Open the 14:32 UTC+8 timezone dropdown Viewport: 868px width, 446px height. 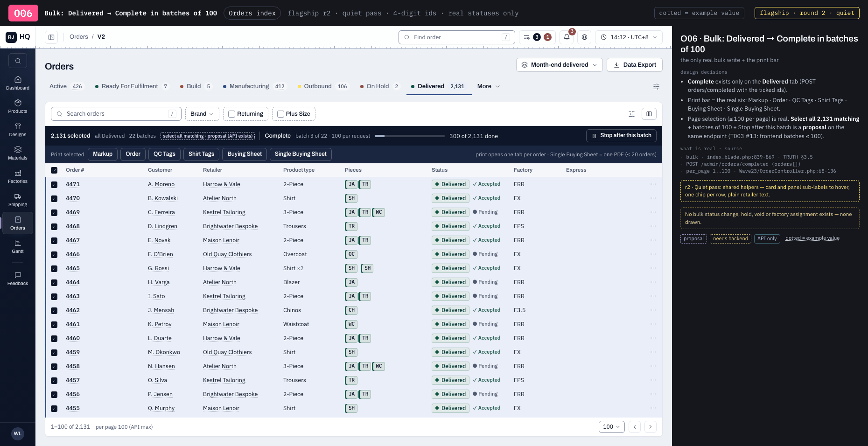(629, 37)
